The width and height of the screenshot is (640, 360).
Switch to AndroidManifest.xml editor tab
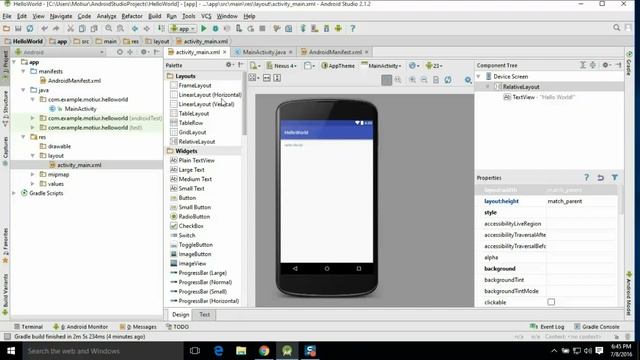335,52
